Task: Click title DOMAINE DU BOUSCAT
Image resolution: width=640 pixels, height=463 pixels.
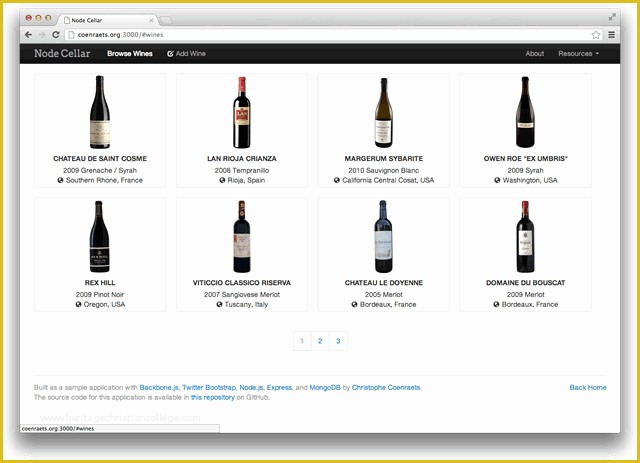Action: (x=526, y=283)
